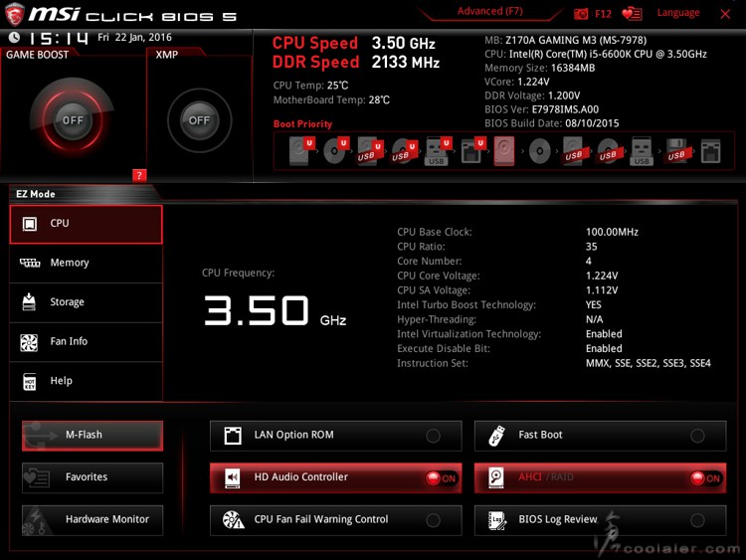
Task: Click Intel Turbo Boost Technology YES value
Action: click(x=593, y=304)
